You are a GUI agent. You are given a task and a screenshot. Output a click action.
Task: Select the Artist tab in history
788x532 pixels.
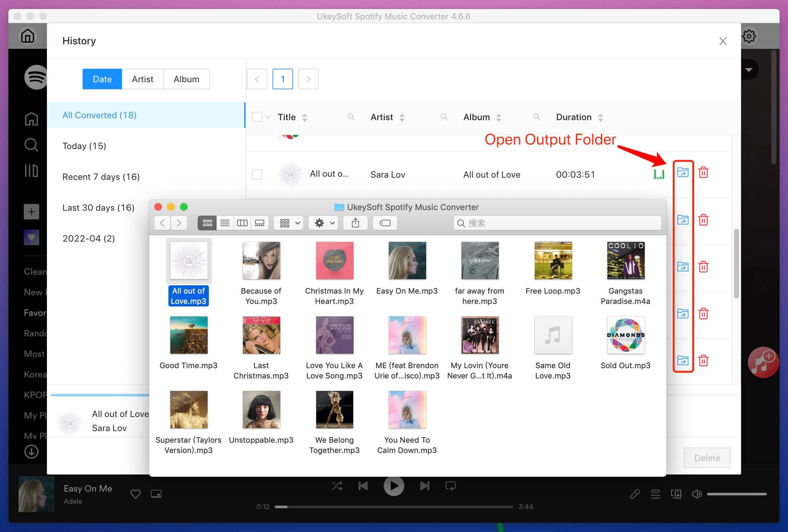[x=142, y=78]
